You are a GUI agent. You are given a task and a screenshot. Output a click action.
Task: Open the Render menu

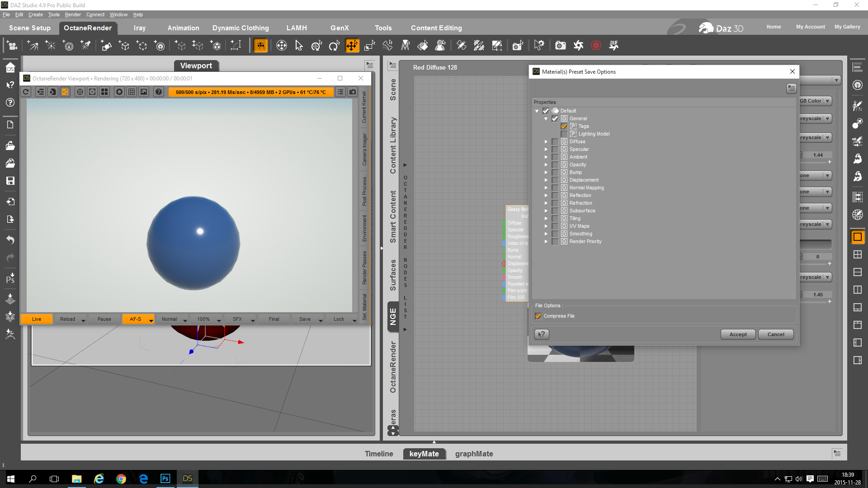coord(72,15)
